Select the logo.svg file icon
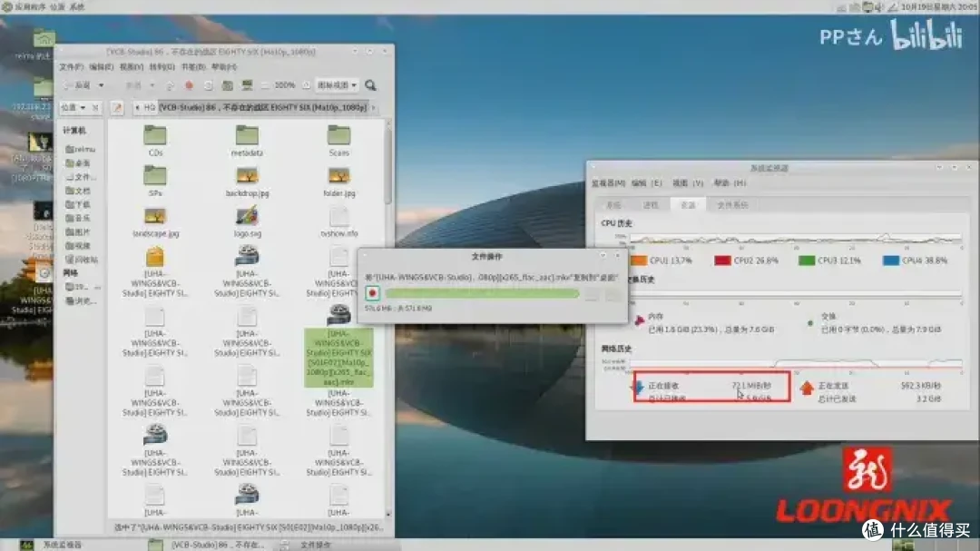 [247, 216]
